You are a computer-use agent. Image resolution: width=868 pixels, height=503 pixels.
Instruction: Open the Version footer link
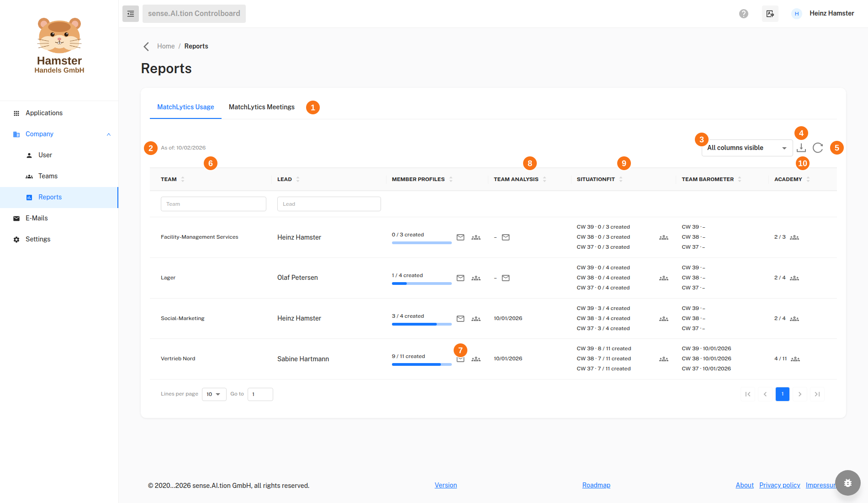446,485
